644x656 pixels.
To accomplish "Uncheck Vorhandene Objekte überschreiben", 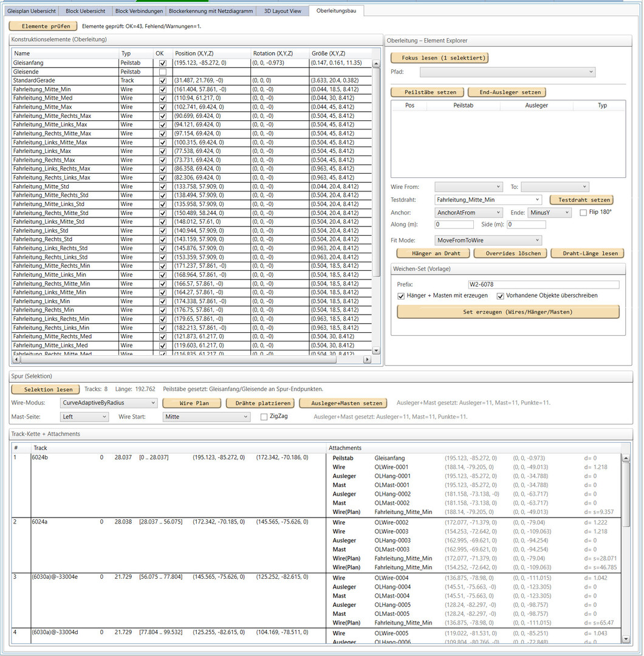I will point(501,296).
